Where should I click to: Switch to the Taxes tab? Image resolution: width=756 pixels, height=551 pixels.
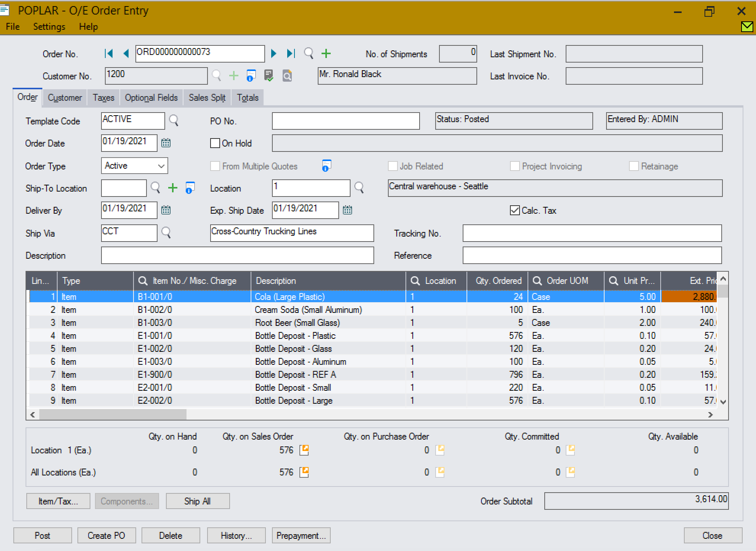pos(103,98)
